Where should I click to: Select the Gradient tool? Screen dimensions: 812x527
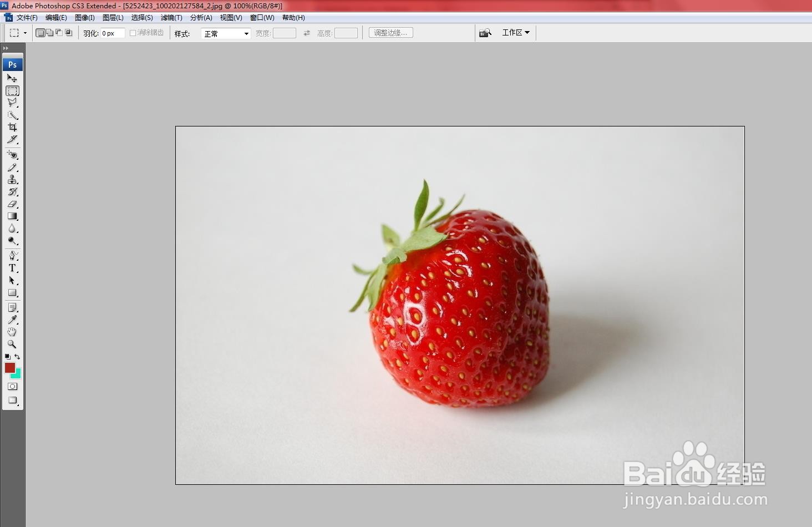(12, 216)
